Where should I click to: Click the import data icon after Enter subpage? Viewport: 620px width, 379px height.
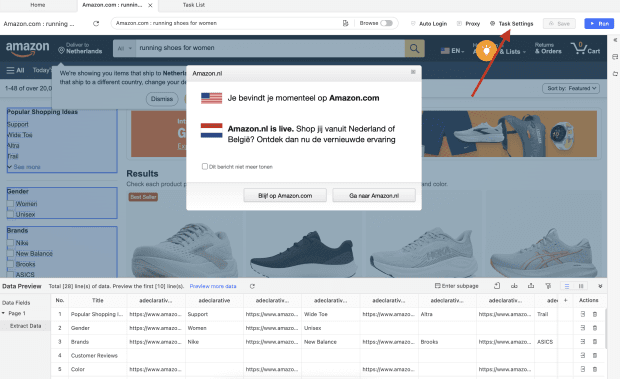[497, 286]
